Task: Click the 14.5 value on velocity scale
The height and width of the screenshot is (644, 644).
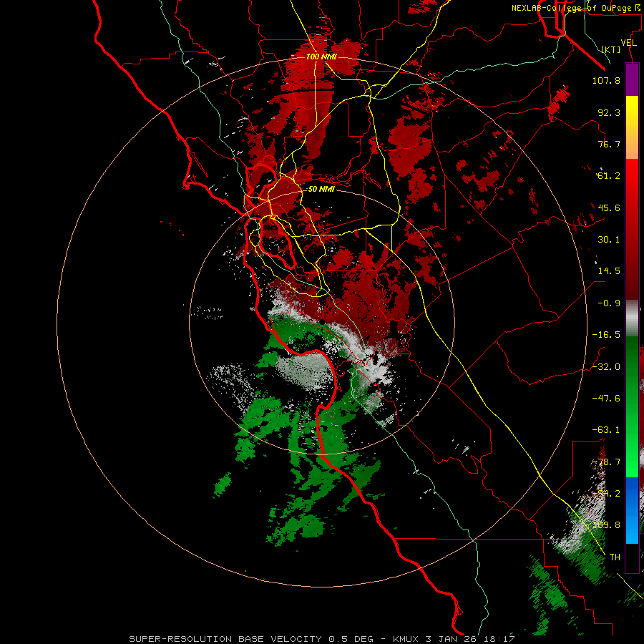Action: tap(609, 271)
